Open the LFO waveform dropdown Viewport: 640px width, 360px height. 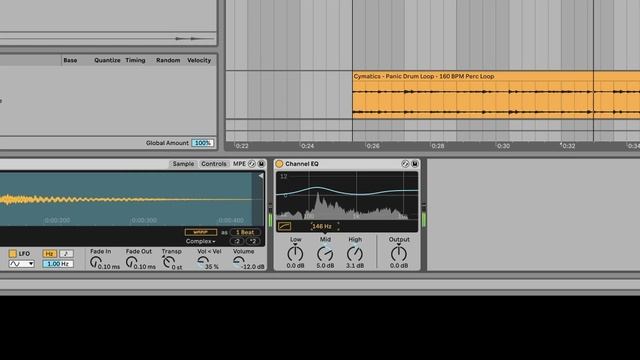tap(21, 264)
